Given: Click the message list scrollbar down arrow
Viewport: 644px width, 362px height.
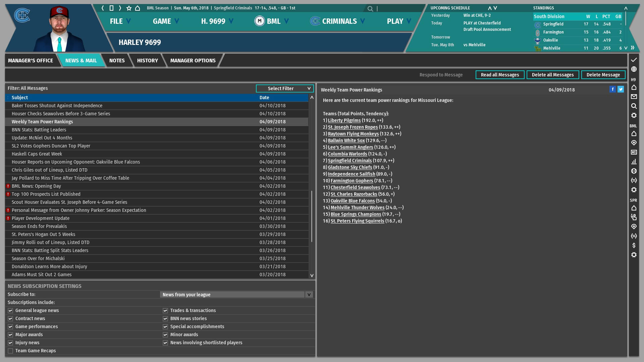Looking at the screenshot, I should 312,275.
